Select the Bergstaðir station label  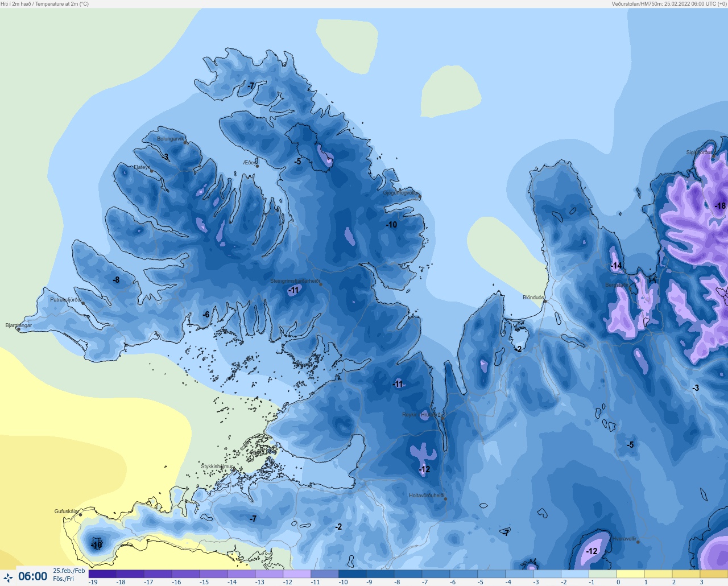point(617,285)
